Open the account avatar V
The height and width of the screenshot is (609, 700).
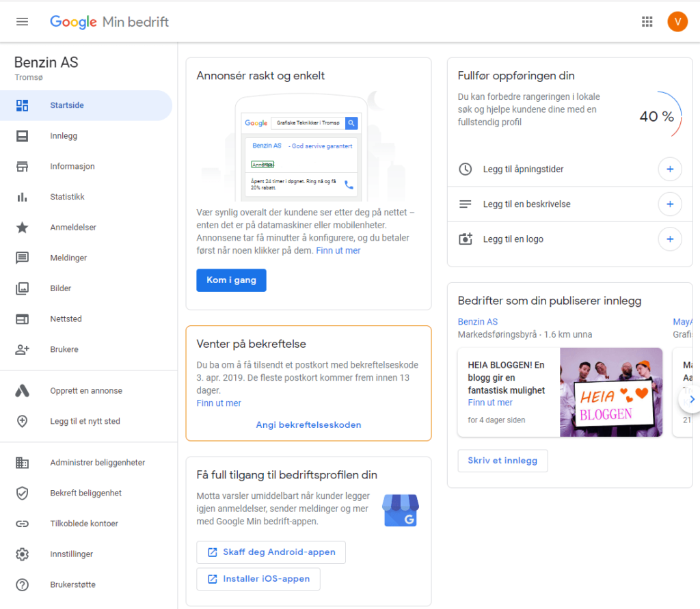tap(677, 21)
